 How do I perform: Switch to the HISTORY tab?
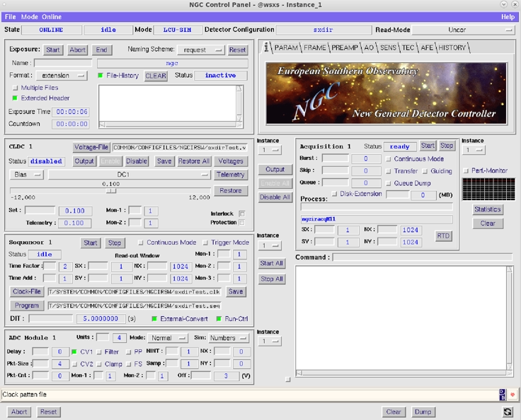pos(452,47)
